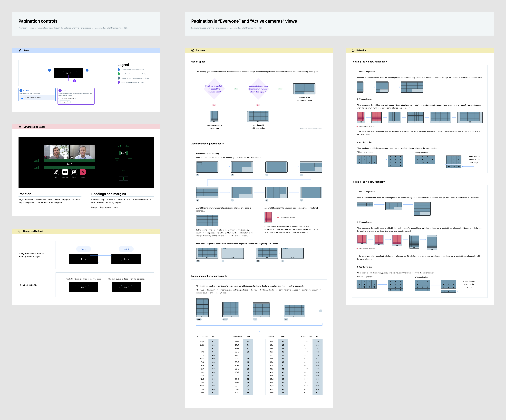This screenshot has height=420, width=506.
Task: Click the Text part card title
Action: (64, 91)
